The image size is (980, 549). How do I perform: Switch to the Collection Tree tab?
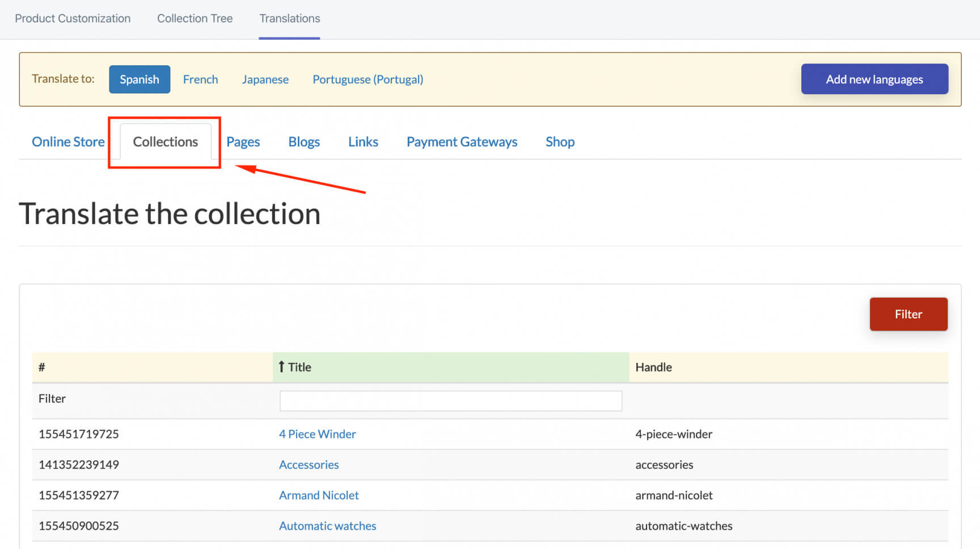pyautogui.click(x=195, y=18)
